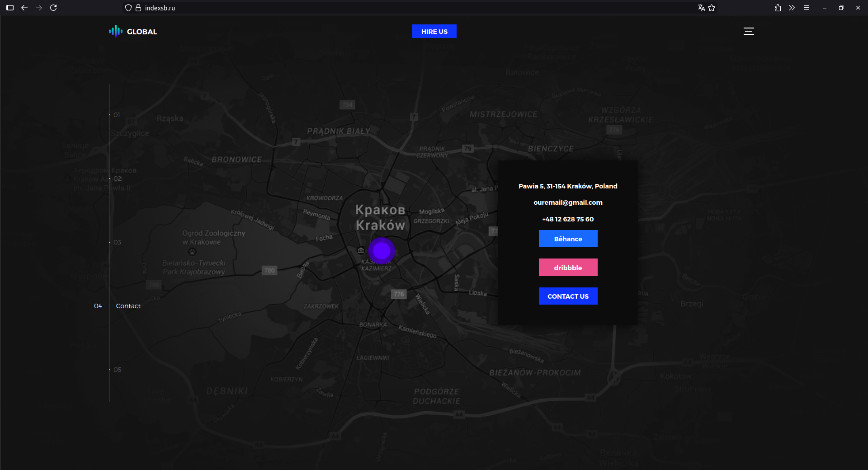Click the purple map location marker
The height and width of the screenshot is (470, 868).
coord(382,250)
